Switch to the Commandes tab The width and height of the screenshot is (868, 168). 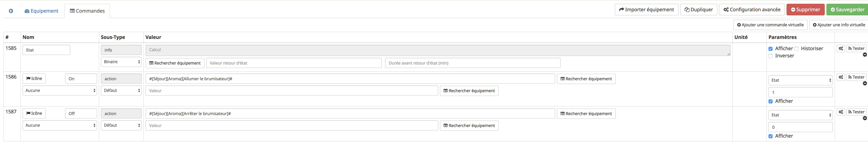[87, 11]
